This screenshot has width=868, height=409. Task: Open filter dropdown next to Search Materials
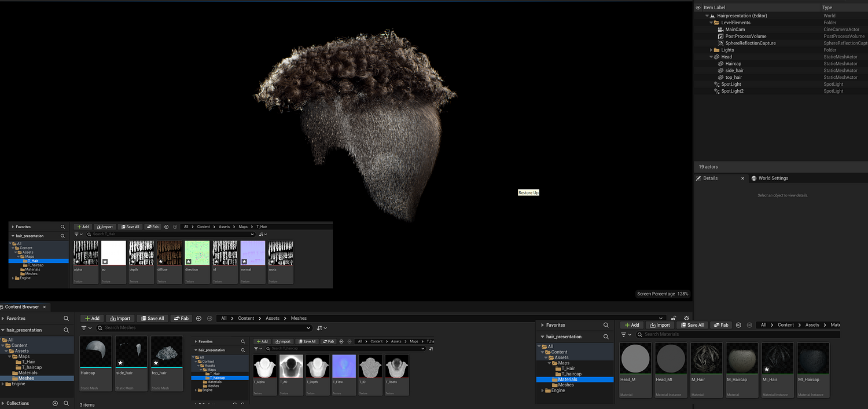(x=626, y=335)
